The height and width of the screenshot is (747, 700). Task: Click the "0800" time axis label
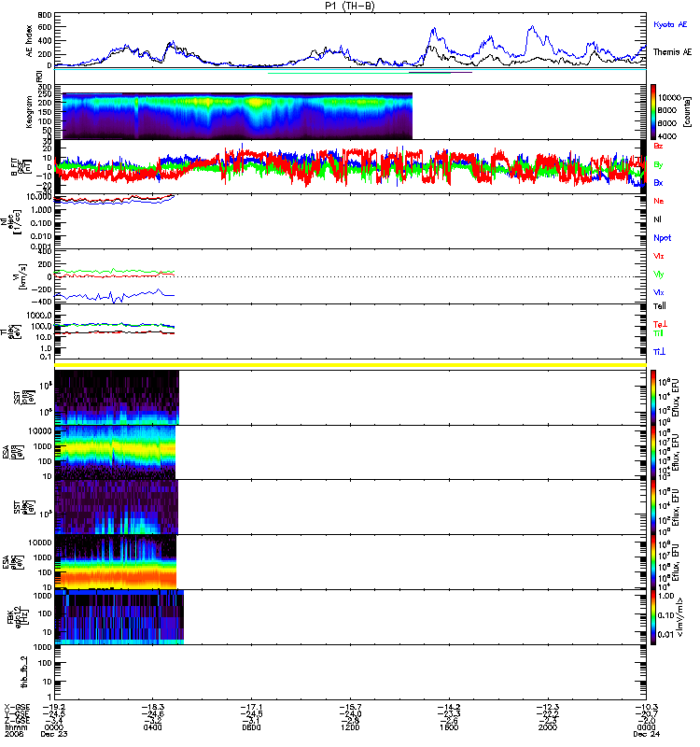point(251,727)
